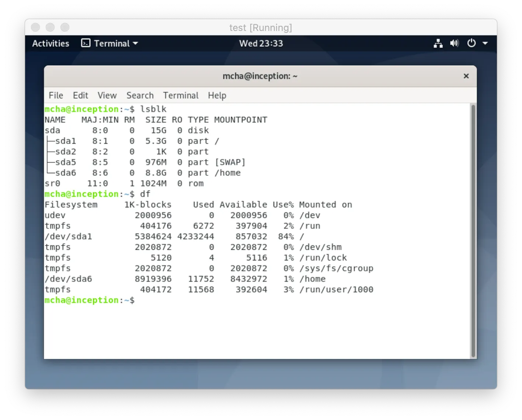The image size is (522, 420).
Task: Click the empty prompt on the last terminal line
Action: click(90, 300)
